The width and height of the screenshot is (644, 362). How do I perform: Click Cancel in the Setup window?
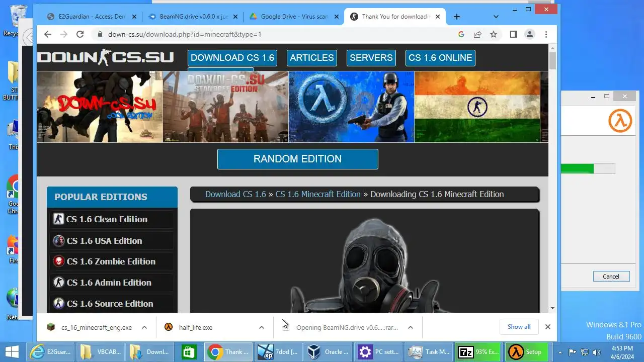click(611, 277)
